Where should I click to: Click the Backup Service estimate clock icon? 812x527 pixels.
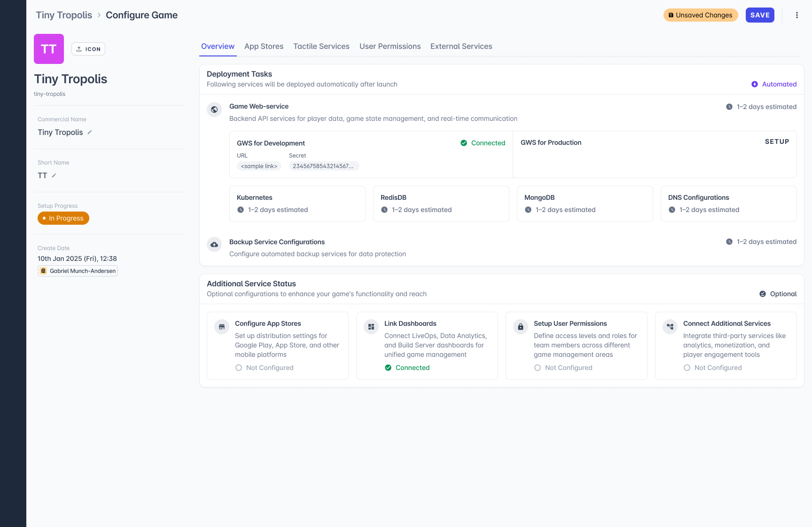tap(729, 242)
